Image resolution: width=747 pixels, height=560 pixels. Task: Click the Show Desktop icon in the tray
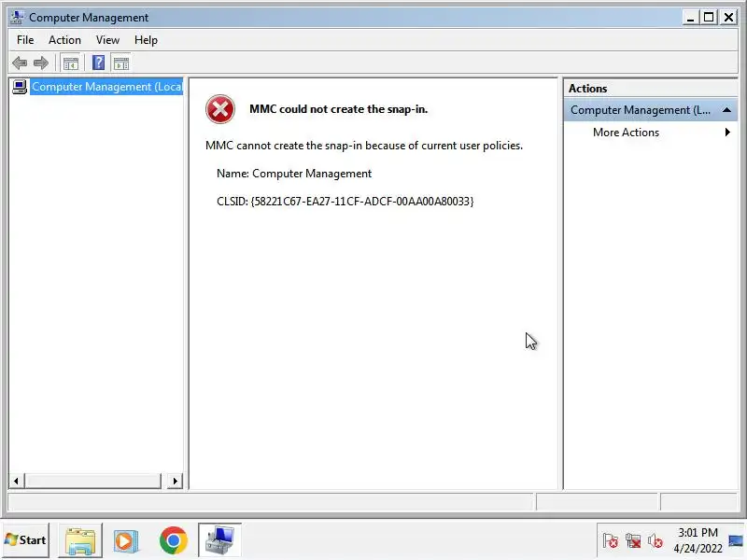pos(736,541)
